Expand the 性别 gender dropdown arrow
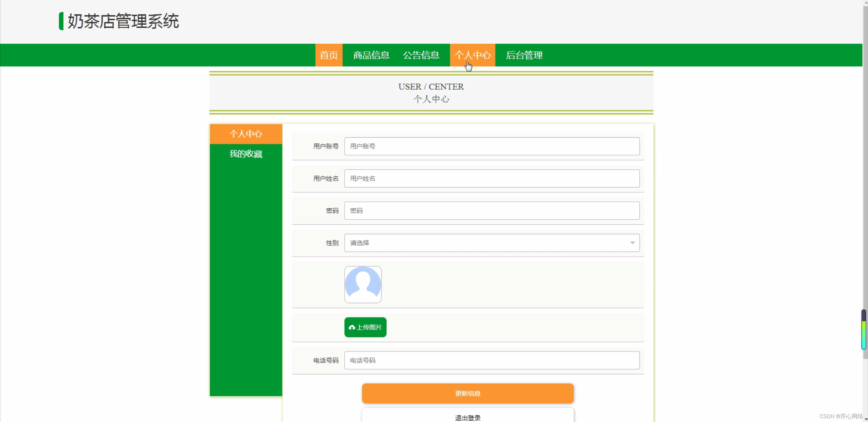The image size is (868, 422). (632, 243)
